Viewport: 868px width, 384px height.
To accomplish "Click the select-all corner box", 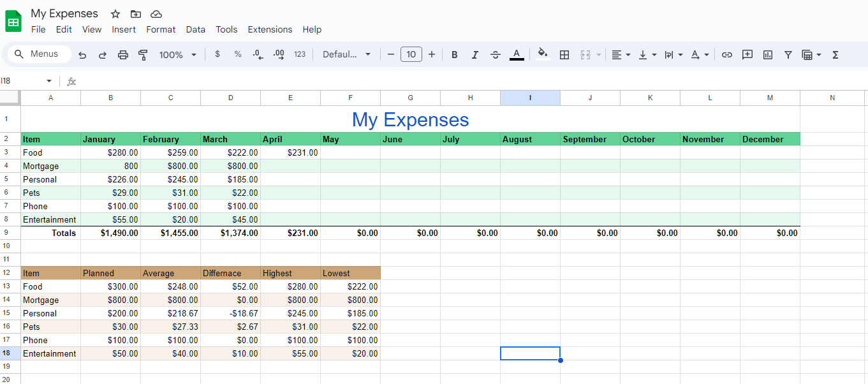I will tap(10, 98).
